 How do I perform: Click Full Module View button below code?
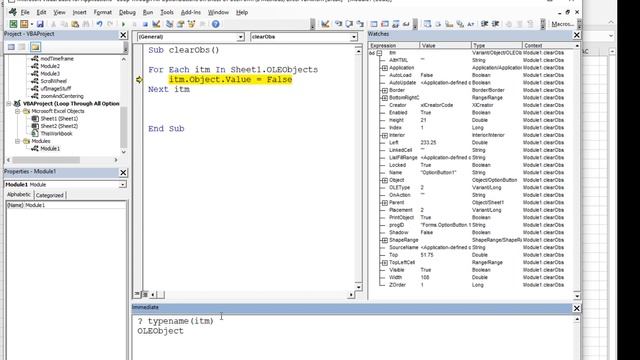(x=145, y=294)
